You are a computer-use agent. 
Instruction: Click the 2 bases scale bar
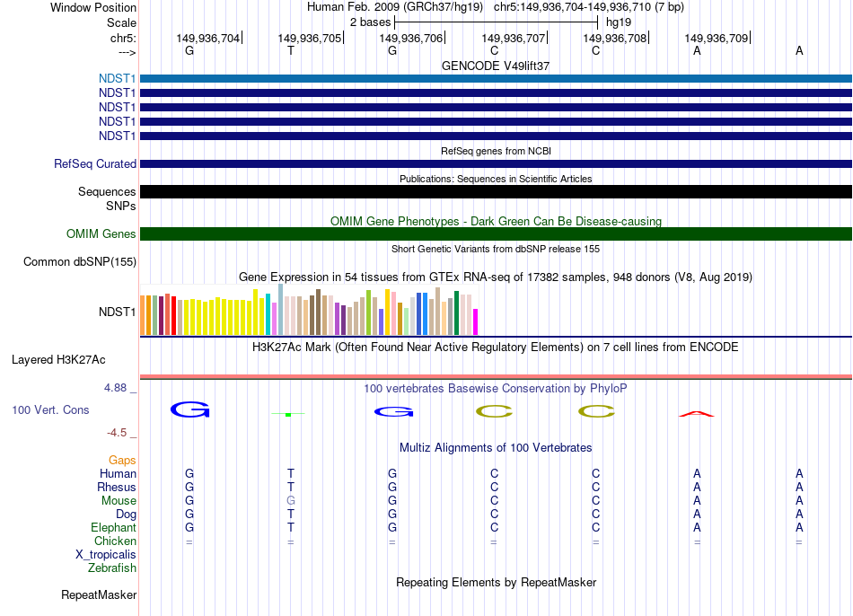(x=497, y=22)
